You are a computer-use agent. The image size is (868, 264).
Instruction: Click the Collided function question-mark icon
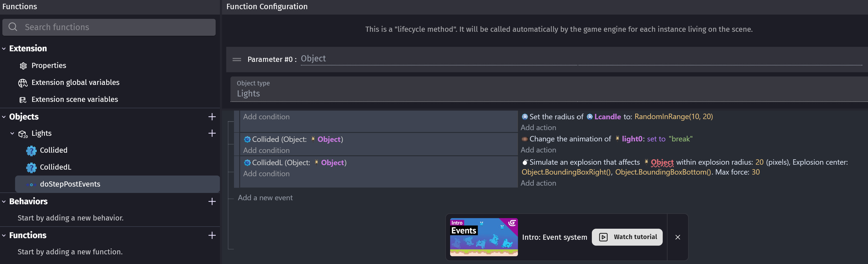click(x=31, y=151)
